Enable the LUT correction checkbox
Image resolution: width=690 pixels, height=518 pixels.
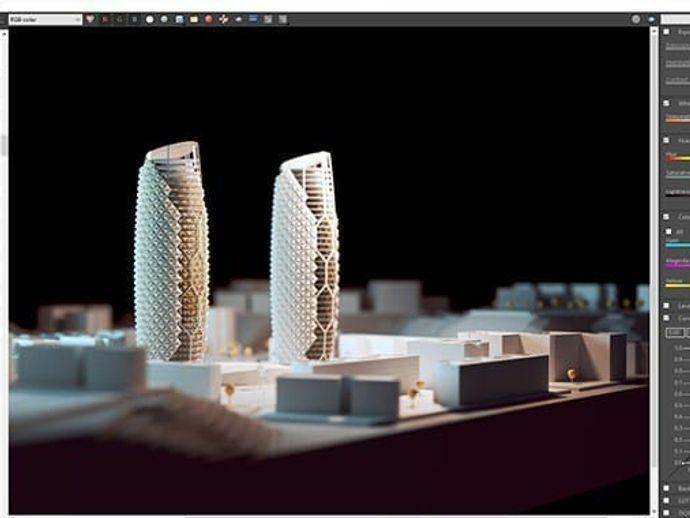(x=667, y=500)
